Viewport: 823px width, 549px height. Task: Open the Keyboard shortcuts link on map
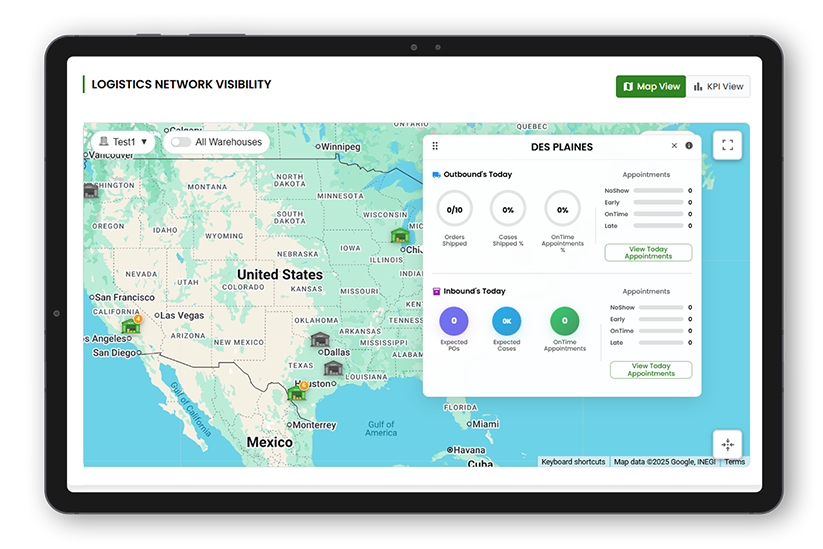(573, 462)
